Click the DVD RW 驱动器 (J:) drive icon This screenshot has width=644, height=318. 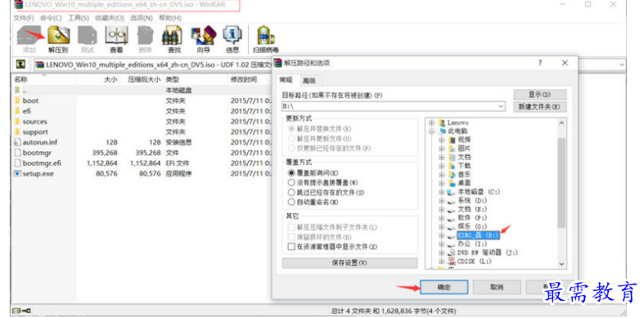(x=451, y=253)
